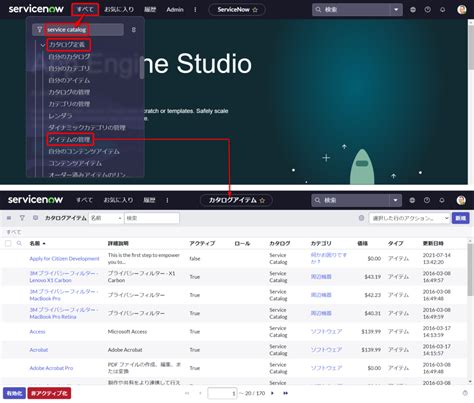Open the 名前 search-field dropdown
474x403 pixels.
coord(106,218)
